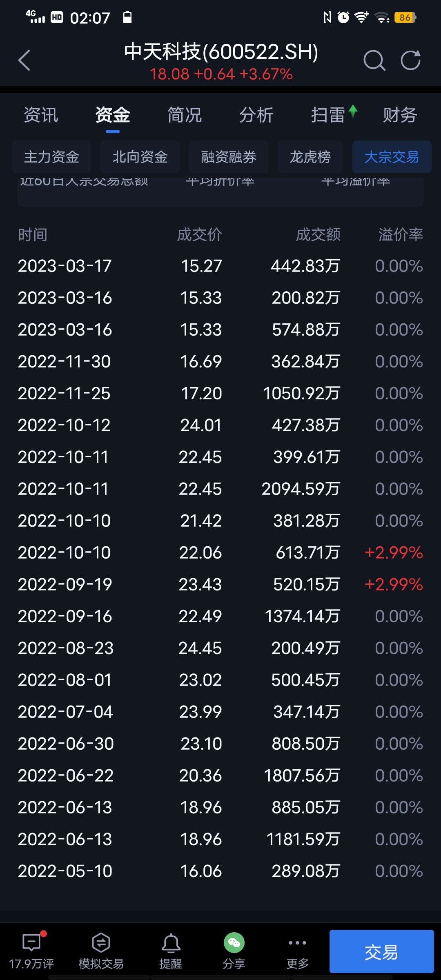This screenshot has height=980, width=441.
Task: Refresh the stock data
Action: [x=410, y=60]
